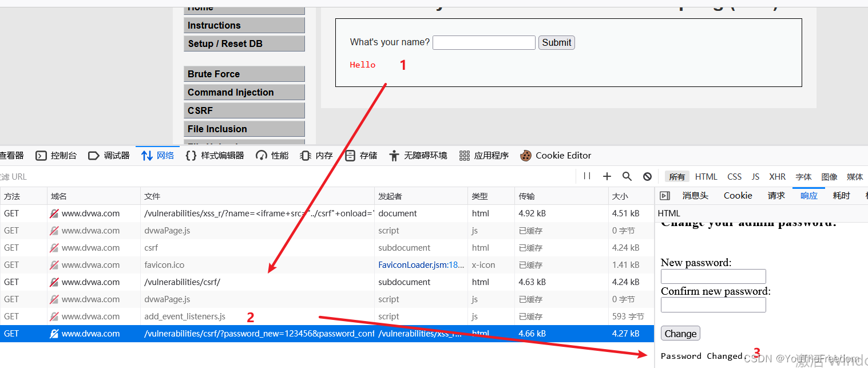
Task: Sort by 大小 column header
Action: point(631,196)
